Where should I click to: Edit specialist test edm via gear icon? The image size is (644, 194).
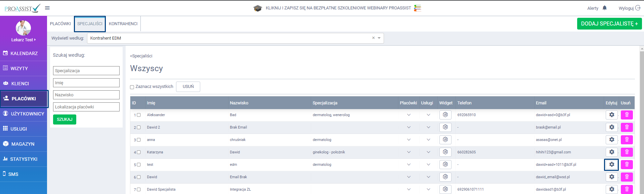612,164
